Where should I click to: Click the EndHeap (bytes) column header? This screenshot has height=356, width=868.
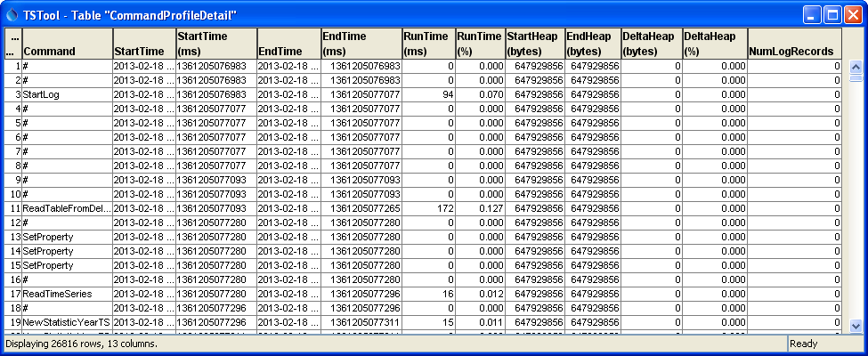tap(592, 44)
